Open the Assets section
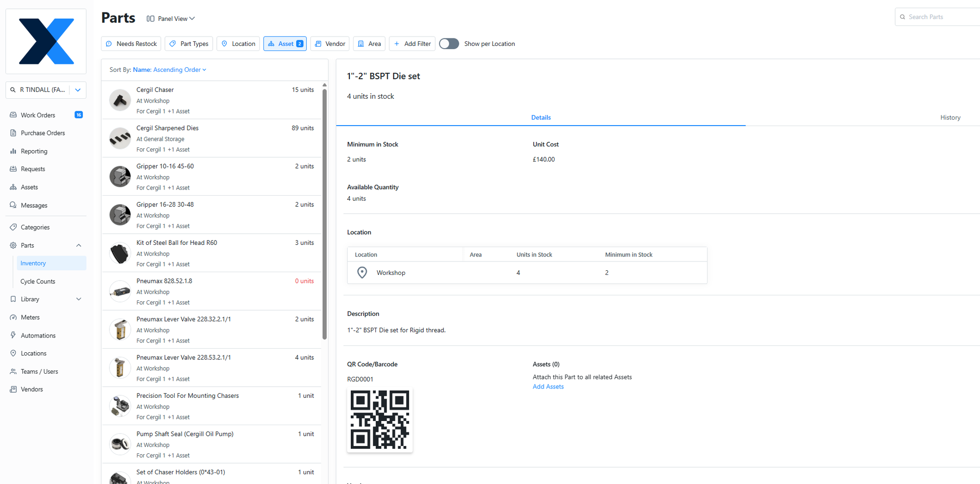The width and height of the screenshot is (980, 484). pyautogui.click(x=29, y=187)
